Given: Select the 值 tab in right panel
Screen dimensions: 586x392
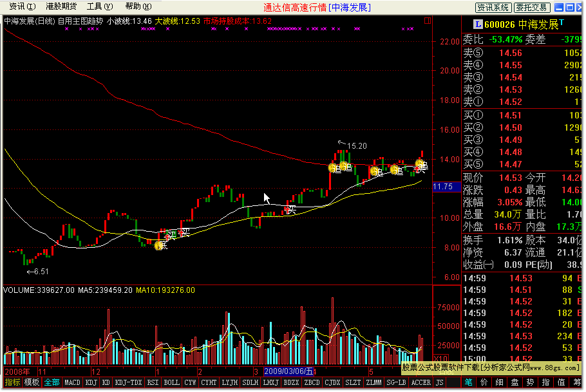Looking at the screenshot, I should 562,382.
